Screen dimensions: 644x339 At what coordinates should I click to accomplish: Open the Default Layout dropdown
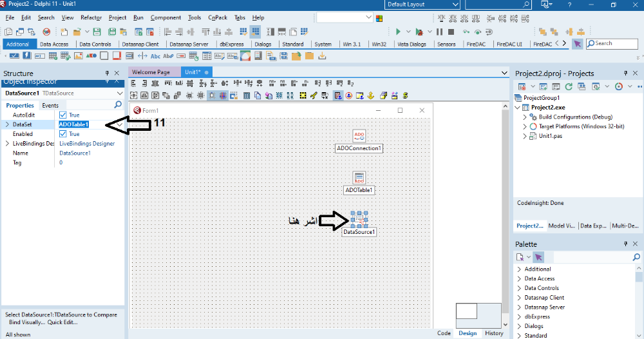[455, 4]
